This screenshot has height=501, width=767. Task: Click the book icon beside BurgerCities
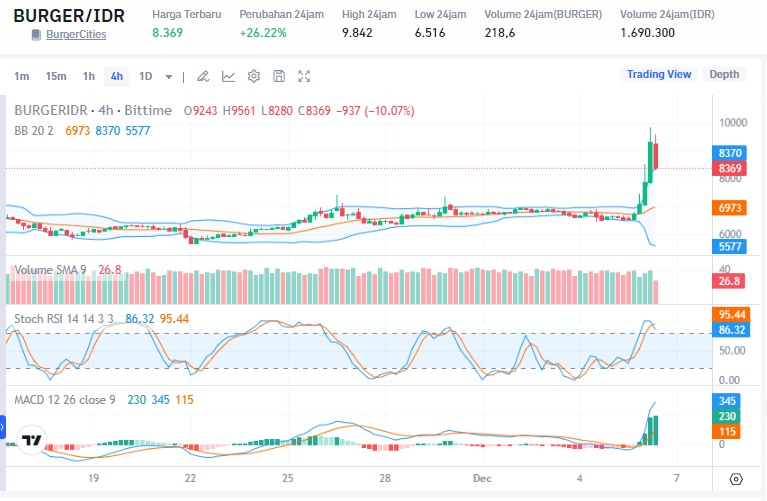pyautogui.click(x=36, y=35)
